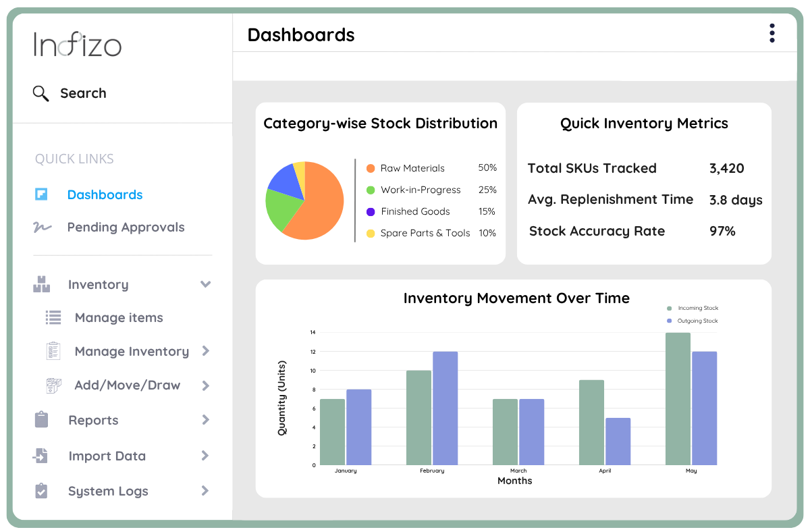Open Pending Approvals from the sidebar
This screenshot has width=810, height=532.
point(126,227)
